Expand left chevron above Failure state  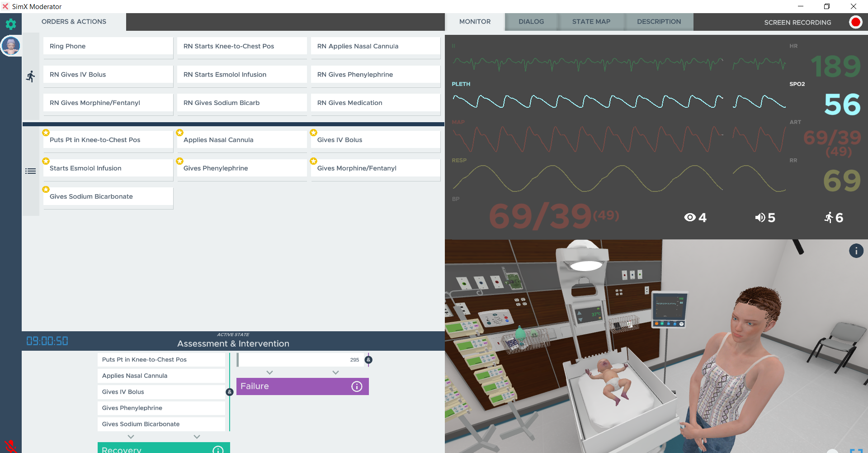[269, 372]
